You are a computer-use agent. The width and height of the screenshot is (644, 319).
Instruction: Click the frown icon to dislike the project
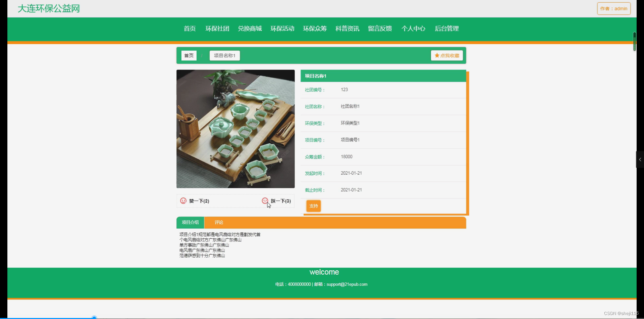[x=265, y=200]
